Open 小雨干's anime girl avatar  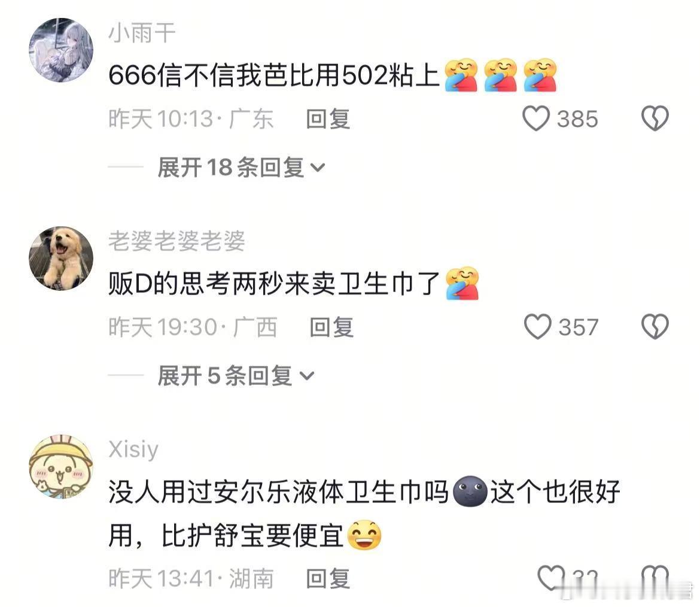(x=61, y=50)
